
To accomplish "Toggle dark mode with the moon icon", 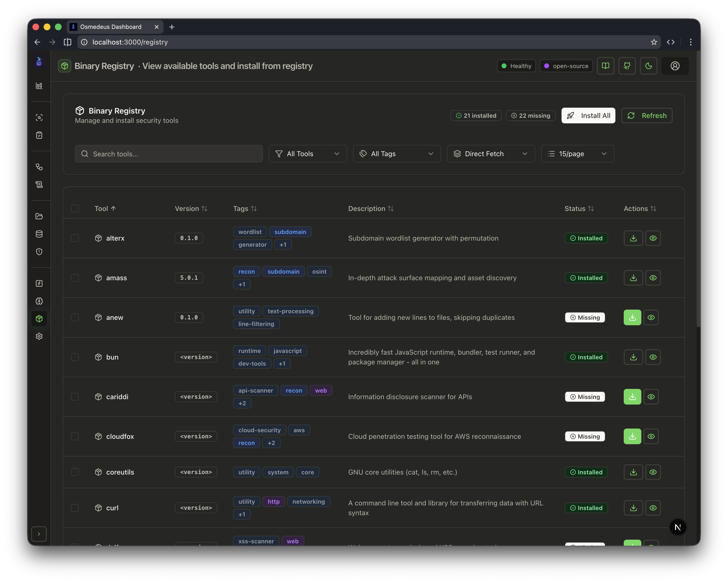I will coord(648,66).
